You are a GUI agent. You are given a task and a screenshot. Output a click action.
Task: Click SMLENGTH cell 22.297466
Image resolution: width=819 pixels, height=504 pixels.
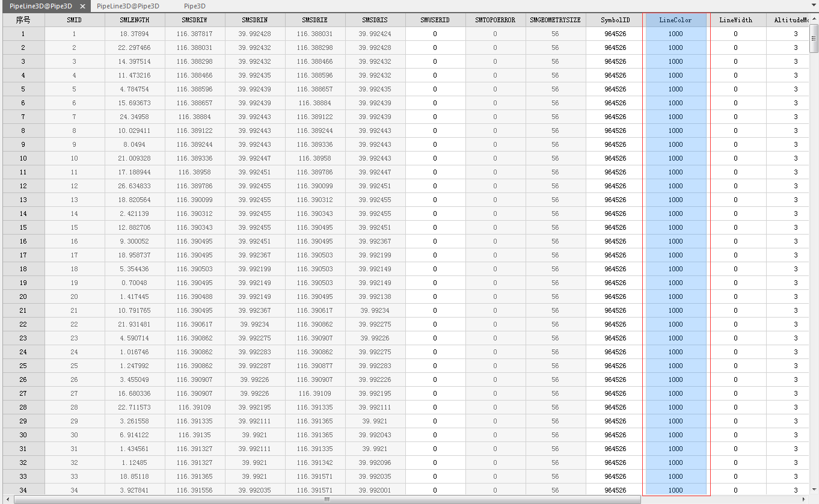[x=135, y=48]
